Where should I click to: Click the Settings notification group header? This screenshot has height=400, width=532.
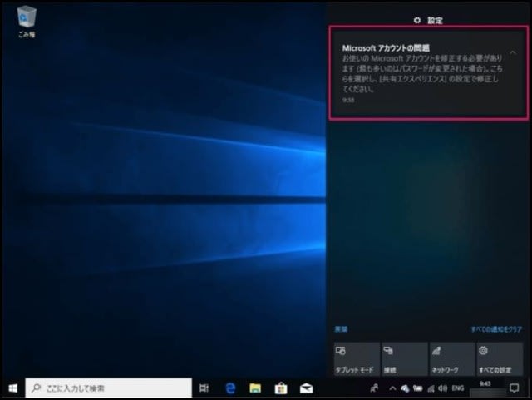428,20
